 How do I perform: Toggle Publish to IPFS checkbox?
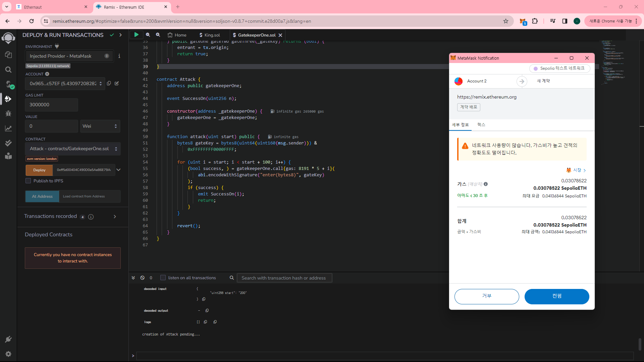coord(28,181)
